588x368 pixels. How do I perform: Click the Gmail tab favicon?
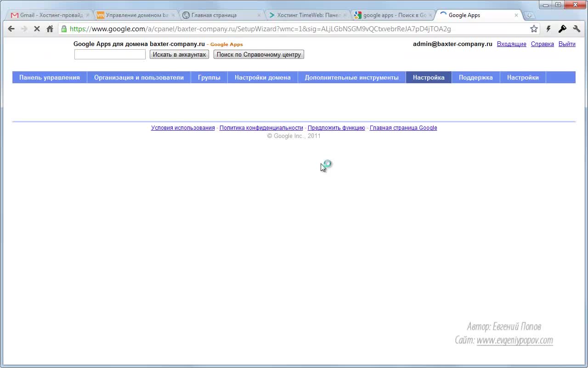[15, 15]
